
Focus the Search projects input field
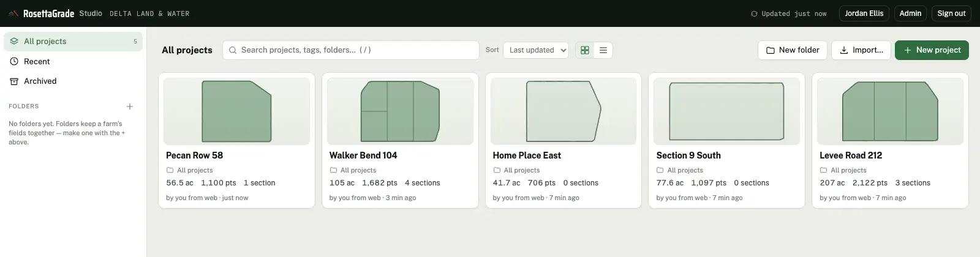[351, 50]
